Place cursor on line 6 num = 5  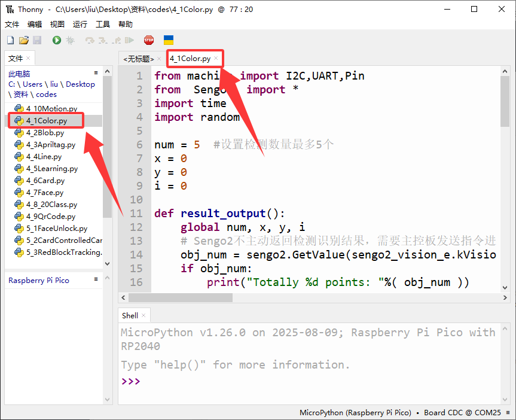[177, 145]
